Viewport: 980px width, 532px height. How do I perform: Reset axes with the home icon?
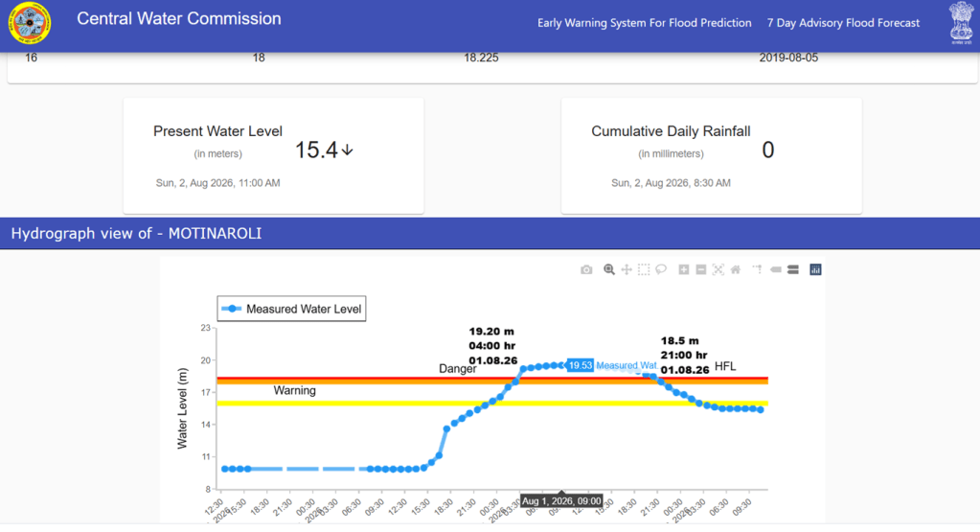click(x=736, y=269)
